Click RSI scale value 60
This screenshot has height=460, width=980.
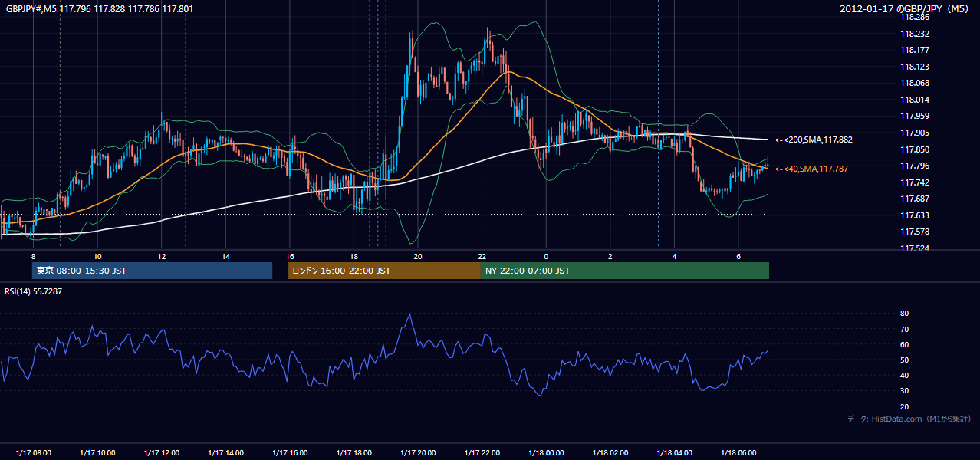click(x=904, y=344)
